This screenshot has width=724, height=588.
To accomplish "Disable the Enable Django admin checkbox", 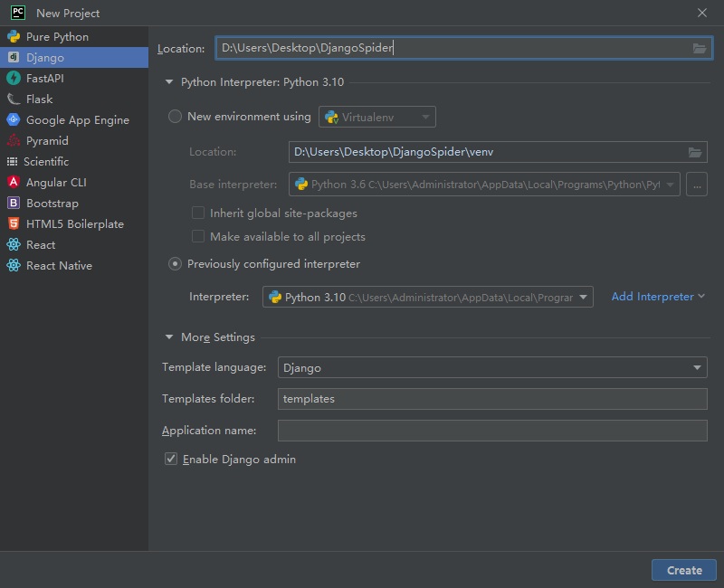I will [x=171, y=460].
